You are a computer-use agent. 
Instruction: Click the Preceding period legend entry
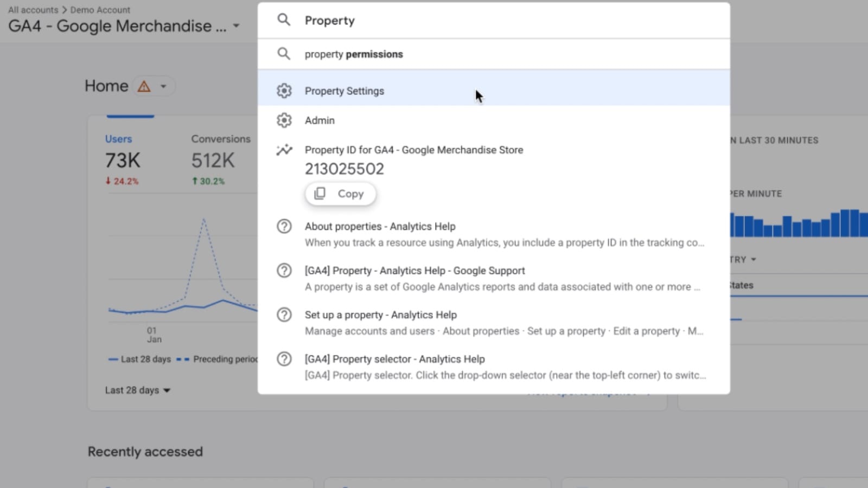(x=217, y=359)
